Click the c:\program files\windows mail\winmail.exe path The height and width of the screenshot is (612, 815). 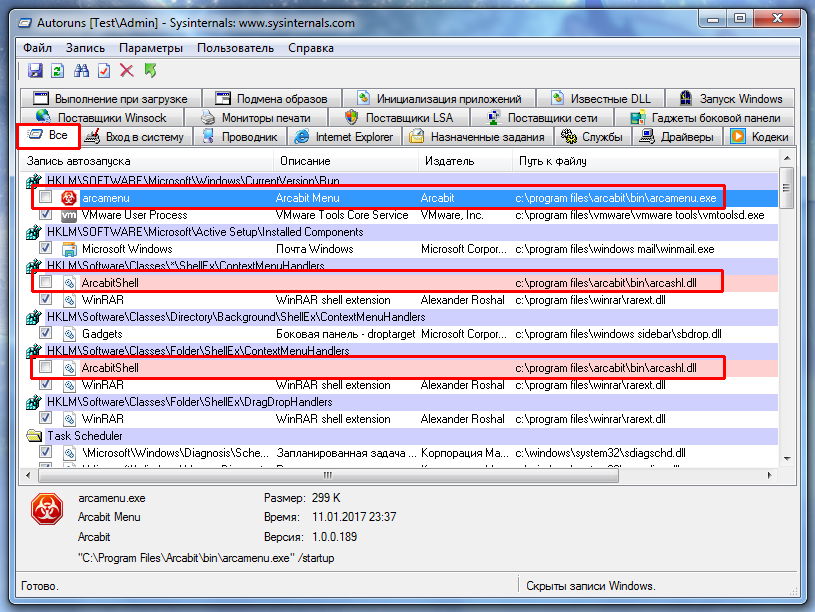tap(614, 249)
